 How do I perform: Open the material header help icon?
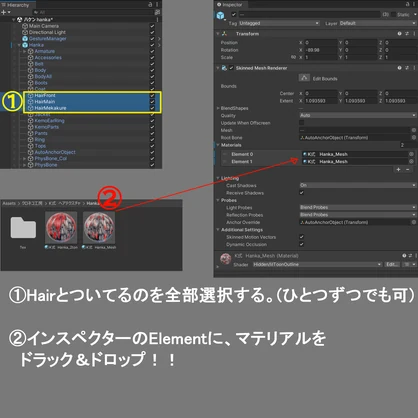(404, 256)
